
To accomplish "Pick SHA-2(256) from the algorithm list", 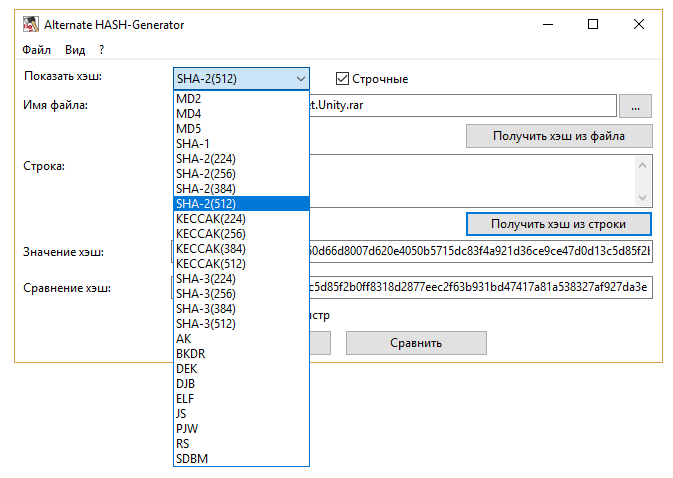I will (x=206, y=173).
